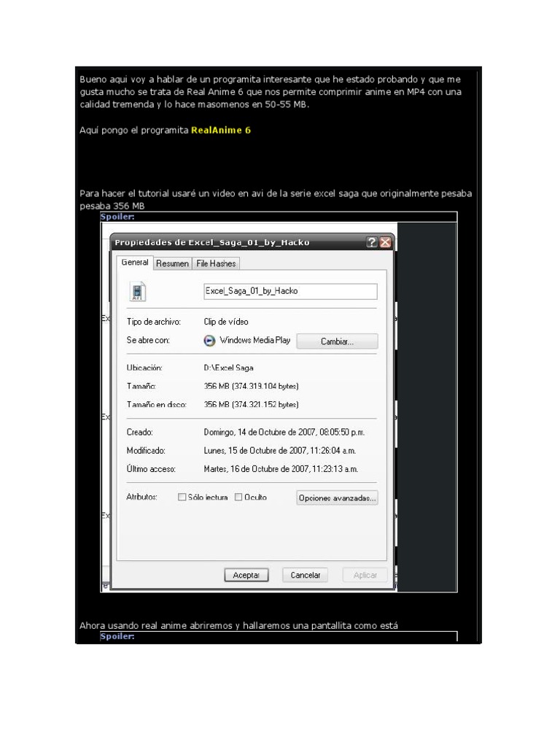Select the Tamaño en disco value
The height and width of the screenshot is (747, 560).
252,404
